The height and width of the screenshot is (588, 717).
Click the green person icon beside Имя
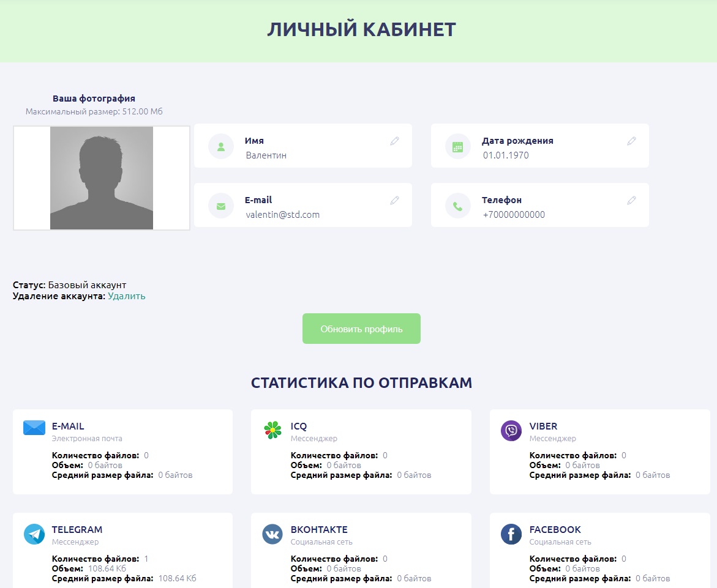(x=221, y=147)
